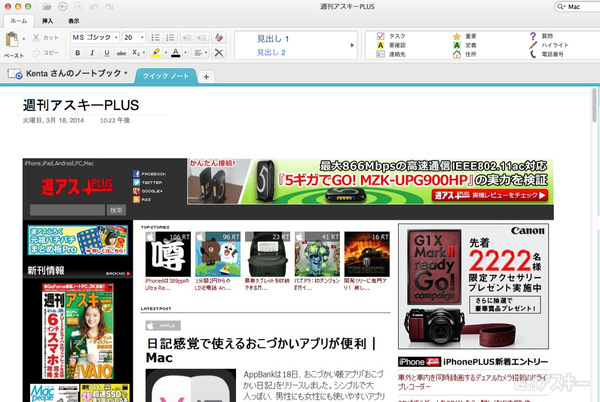Image resolution: width=600 pixels, height=402 pixels.
Task: Apply the yellow highlighter pen
Action: click(156, 53)
